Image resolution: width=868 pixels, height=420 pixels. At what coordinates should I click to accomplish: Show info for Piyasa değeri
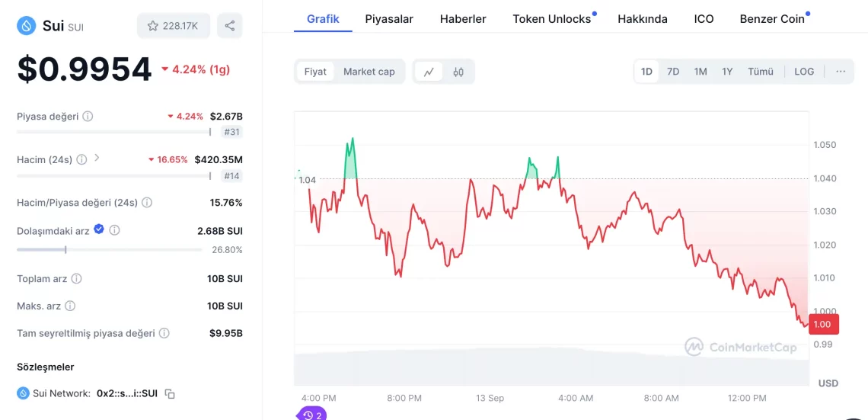[88, 117]
